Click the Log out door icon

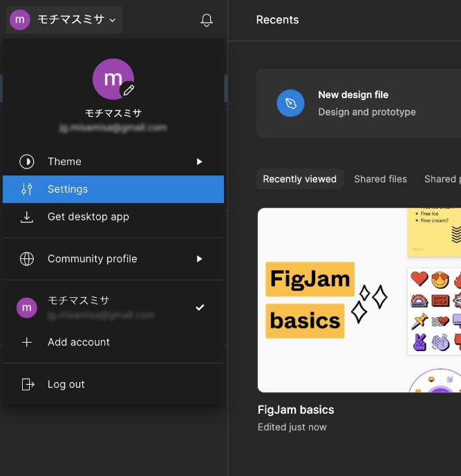pos(28,384)
